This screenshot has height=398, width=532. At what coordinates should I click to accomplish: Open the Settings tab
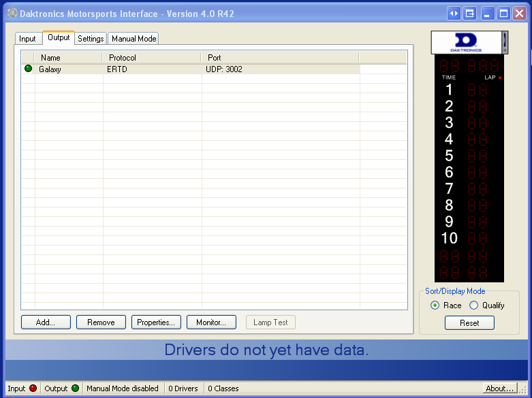[x=91, y=39]
